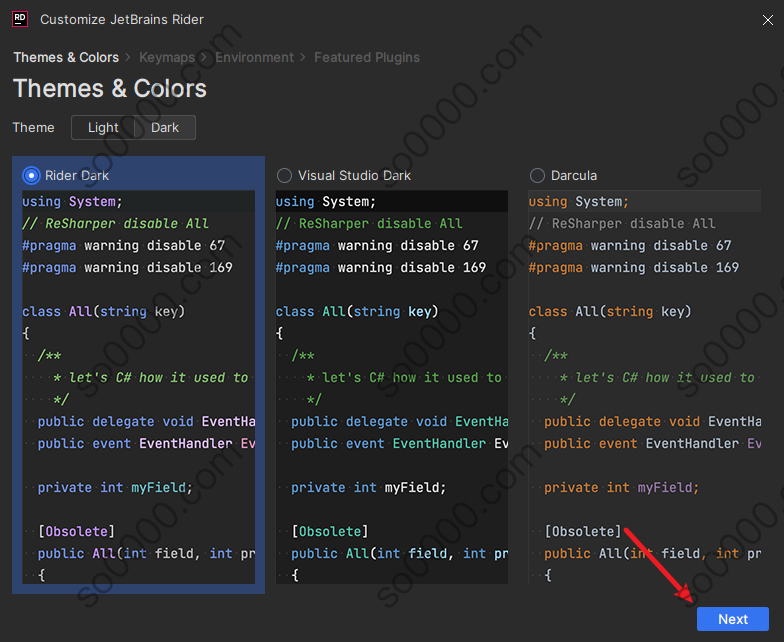
Task: Click the Rider Dark code preview
Action: point(138,387)
